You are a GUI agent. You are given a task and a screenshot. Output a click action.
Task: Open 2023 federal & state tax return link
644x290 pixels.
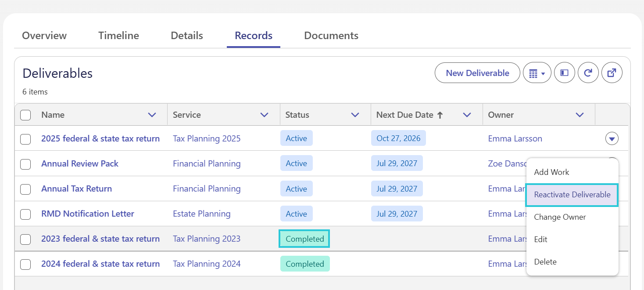pyautogui.click(x=100, y=239)
